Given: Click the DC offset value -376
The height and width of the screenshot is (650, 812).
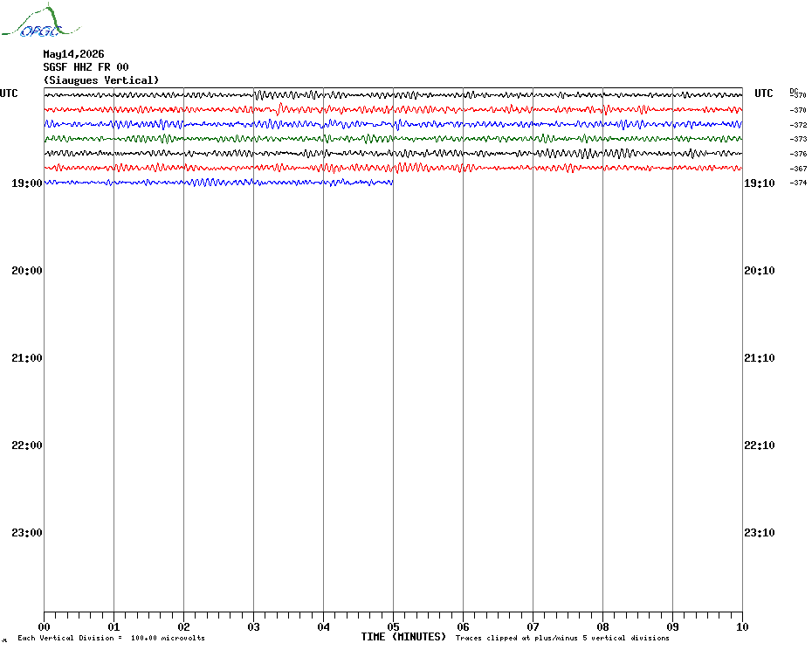Looking at the screenshot, I should pos(799,154).
